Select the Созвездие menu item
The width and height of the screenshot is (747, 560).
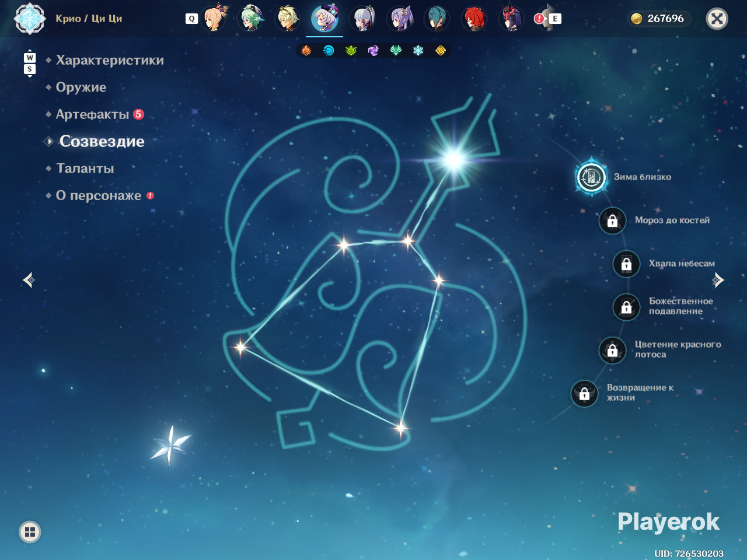(102, 141)
